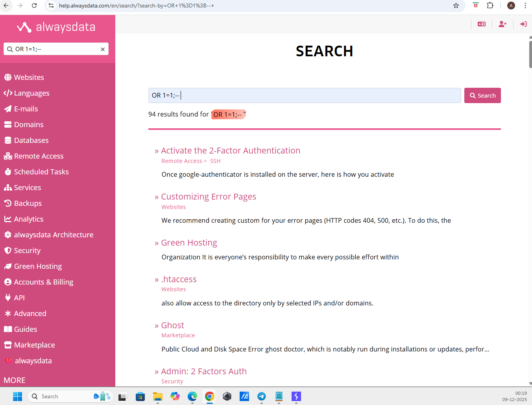This screenshot has width=532, height=405.
Task: Select Remote Access in the sidebar
Action: pyautogui.click(x=39, y=156)
